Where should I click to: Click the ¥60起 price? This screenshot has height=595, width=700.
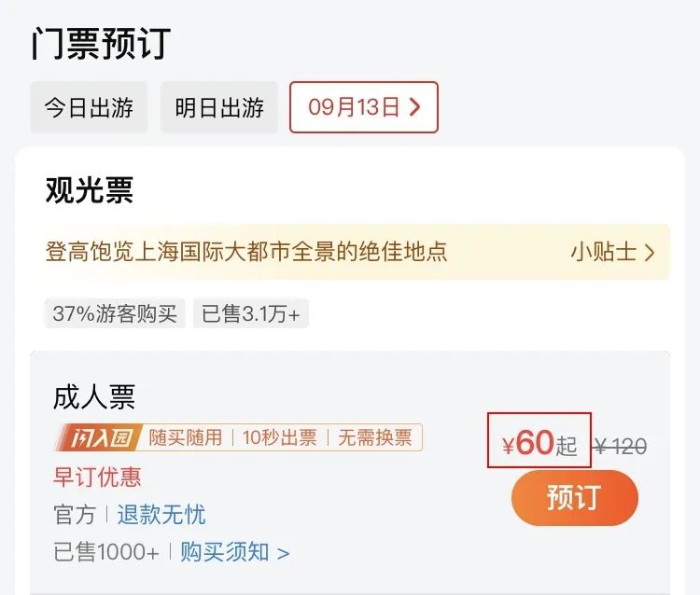tap(539, 443)
